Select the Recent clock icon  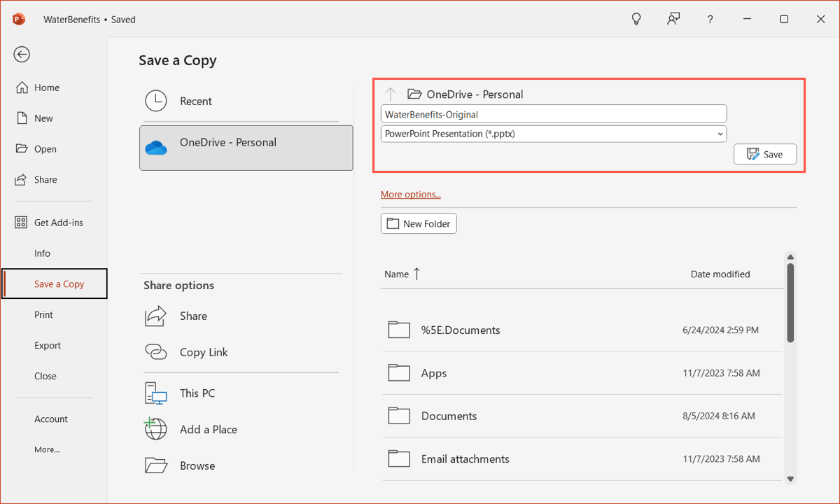coord(156,101)
